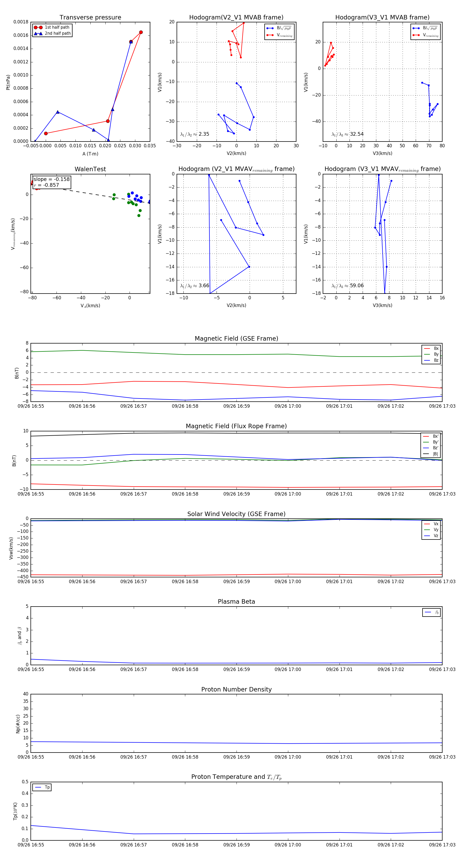Image resolution: width=473 pixels, height=868 pixels.
Task: Click the 'Tp(10^6K)' y-axis label
Action: click(15, 811)
